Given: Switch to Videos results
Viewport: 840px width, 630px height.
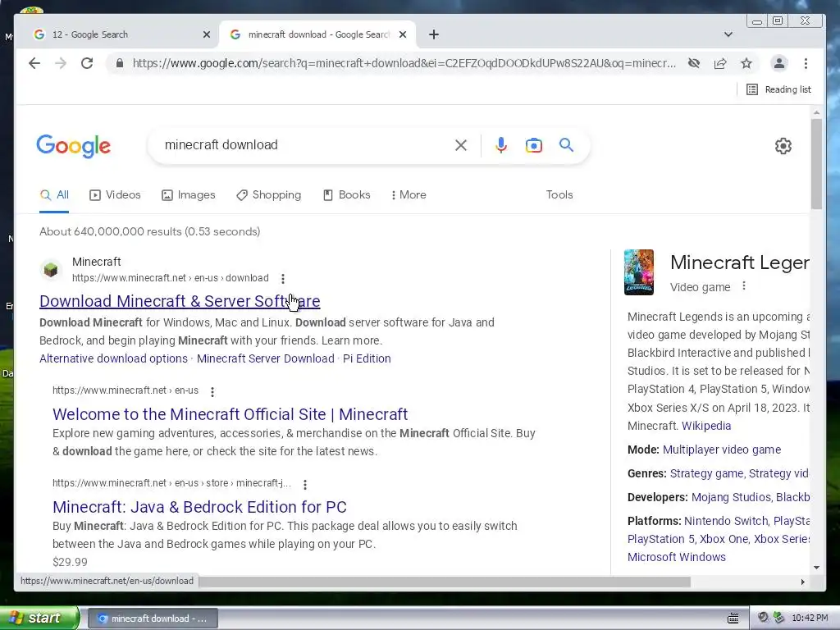Looking at the screenshot, I should pos(115,195).
